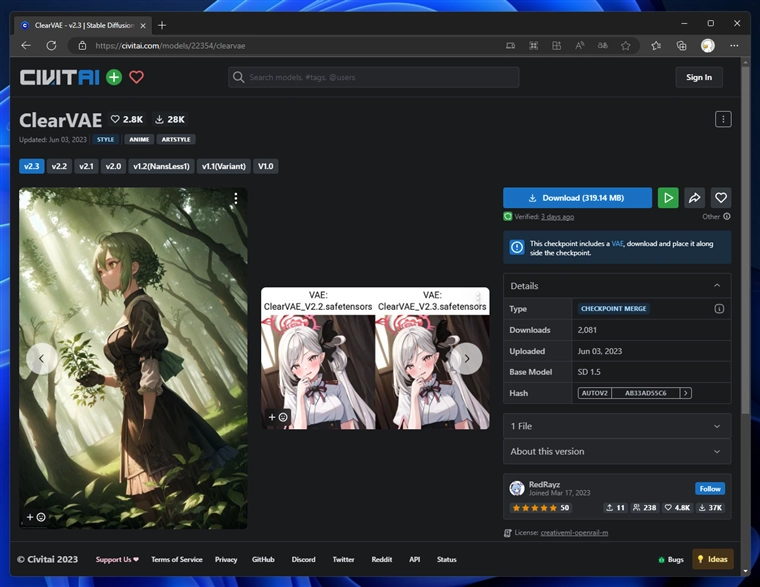The height and width of the screenshot is (587, 760).
Task: Click the search models input field
Action: click(x=374, y=77)
